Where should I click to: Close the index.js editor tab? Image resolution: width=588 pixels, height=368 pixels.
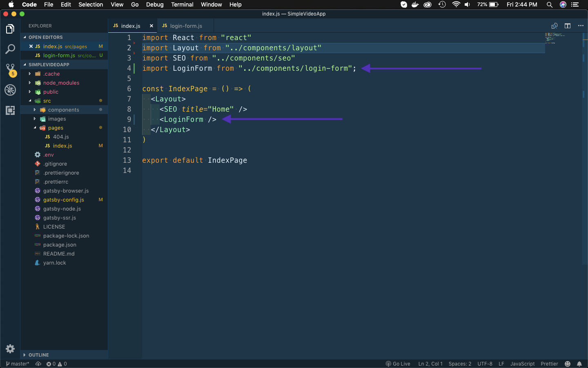tap(151, 26)
